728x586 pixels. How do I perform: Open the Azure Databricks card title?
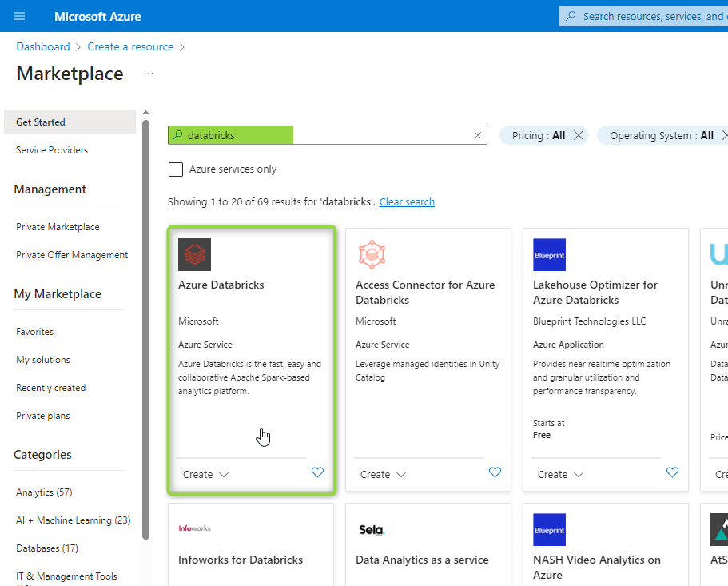(221, 285)
